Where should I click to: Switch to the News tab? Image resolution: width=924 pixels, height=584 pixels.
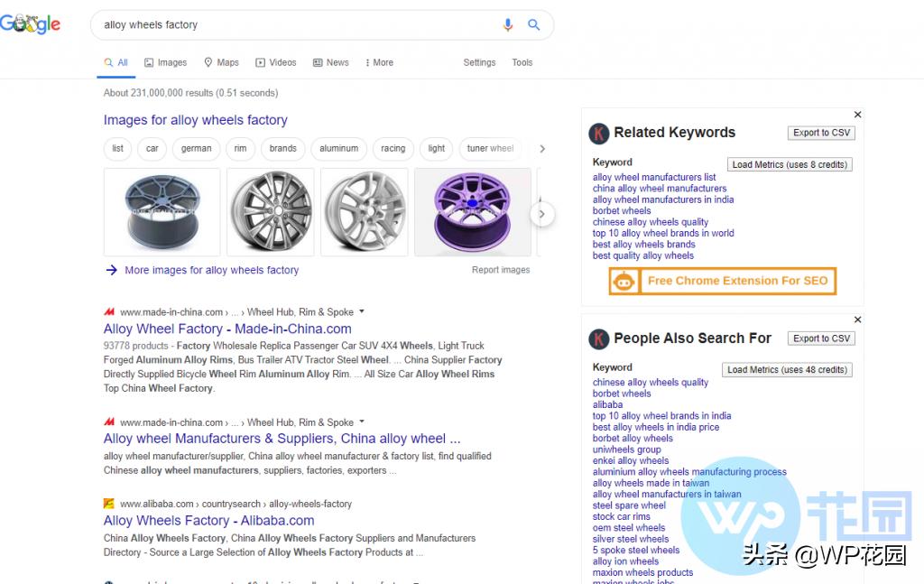click(x=330, y=62)
